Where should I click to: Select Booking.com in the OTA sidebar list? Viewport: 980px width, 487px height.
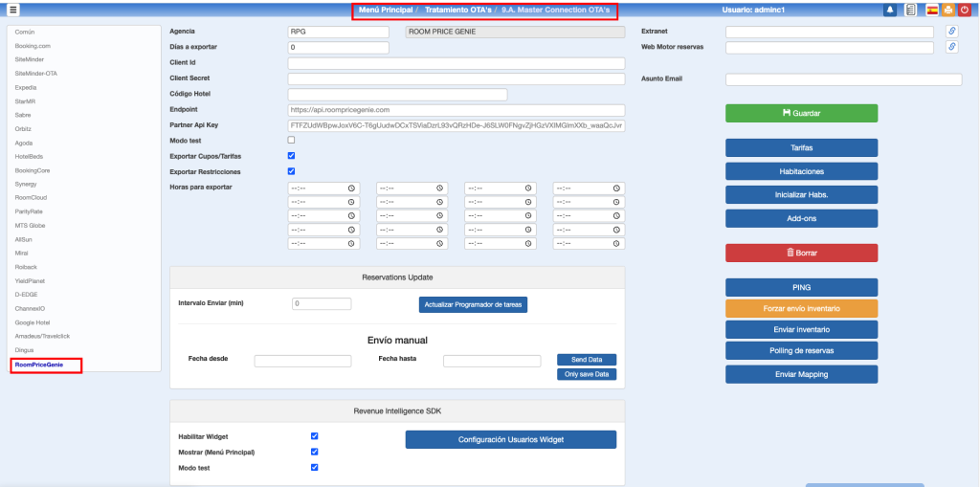(x=33, y=45)
